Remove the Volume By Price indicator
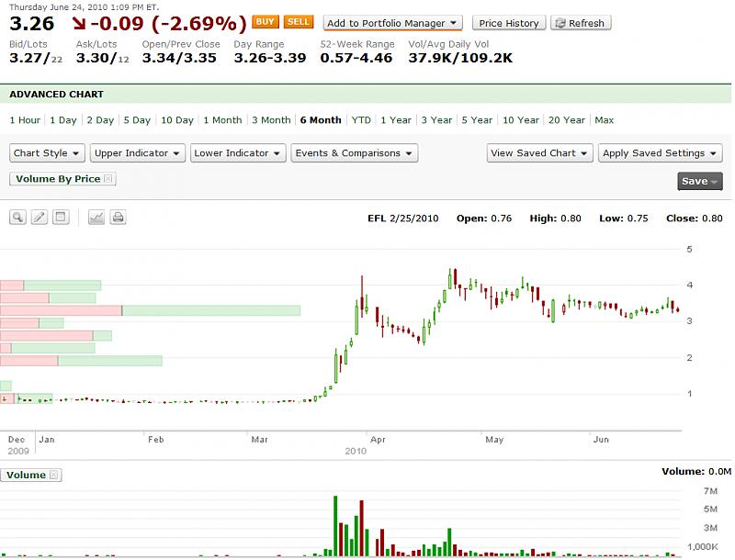Screen dimensions: 735x560 pyautogui.click(x=108, y=179)
